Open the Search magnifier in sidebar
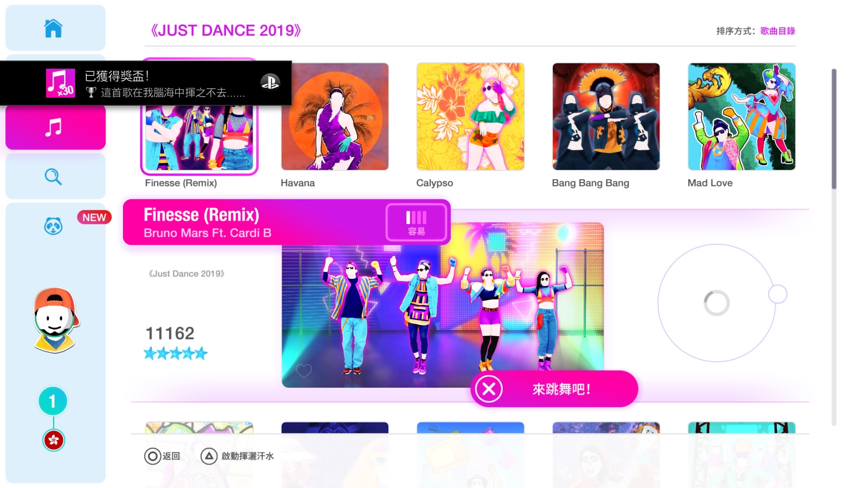The width and height of the screenshot is (868, 488). pyautogui.click(x=53, y=177)
